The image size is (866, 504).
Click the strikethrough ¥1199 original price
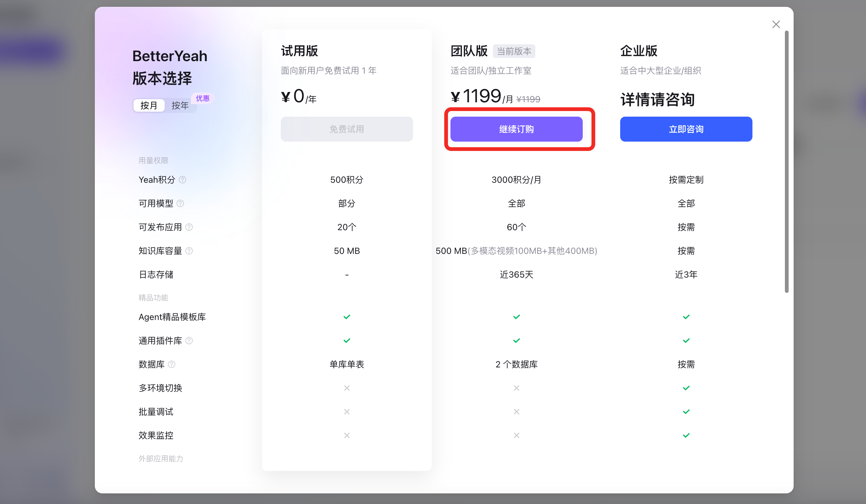(x=528, y=99)
